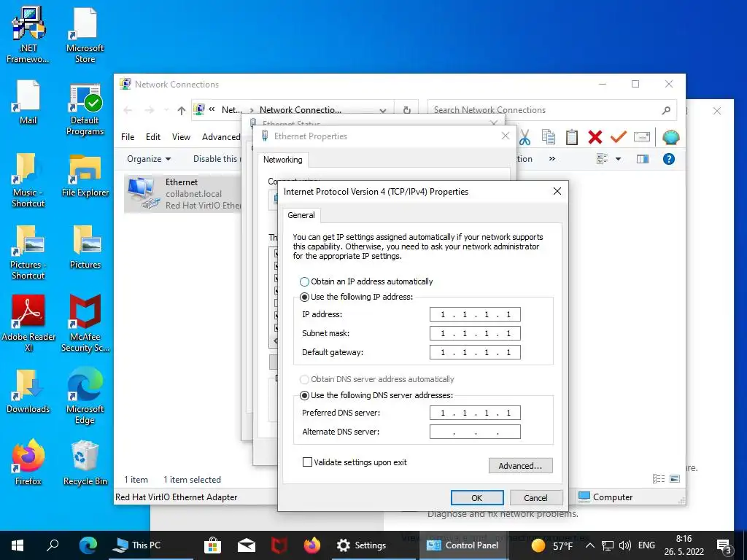Enable Validate settings upon exit checkbox
This screenshot has height=560, width=747.
[307, 462]
